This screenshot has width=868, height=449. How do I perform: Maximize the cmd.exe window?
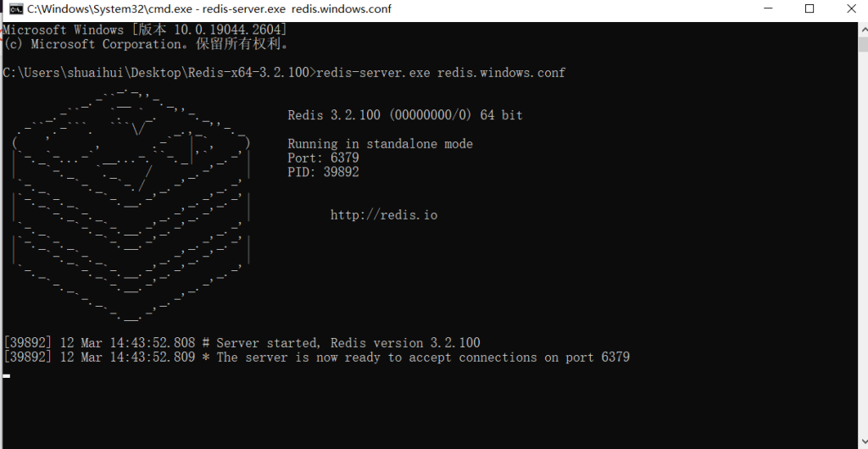point(809,9)
